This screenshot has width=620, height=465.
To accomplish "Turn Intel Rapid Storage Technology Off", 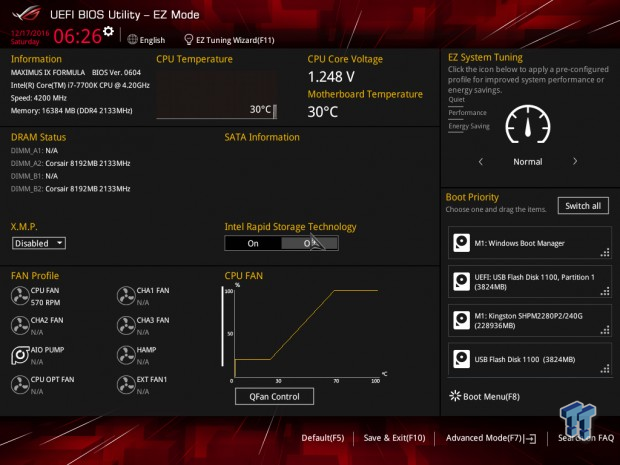I will 310,243.
